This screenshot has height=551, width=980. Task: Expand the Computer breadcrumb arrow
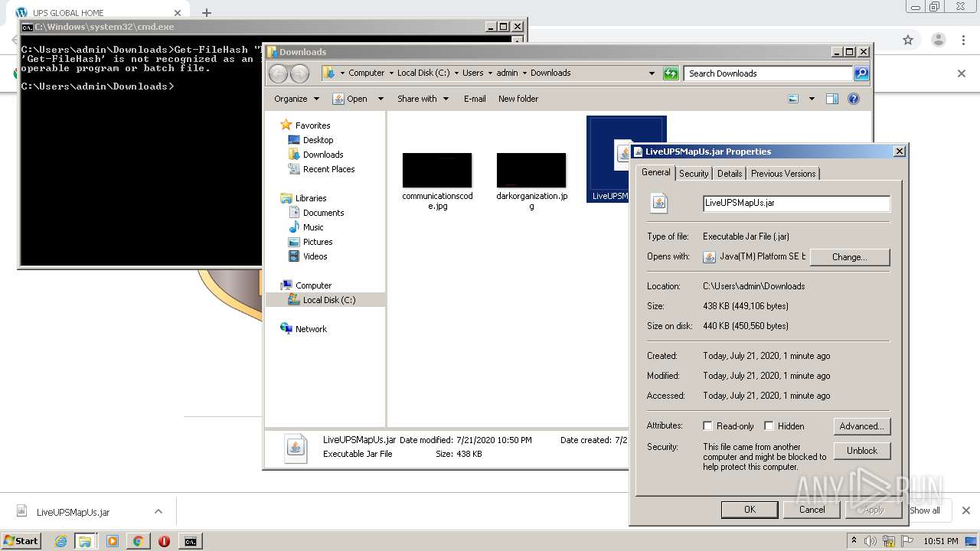pos(390,73)
